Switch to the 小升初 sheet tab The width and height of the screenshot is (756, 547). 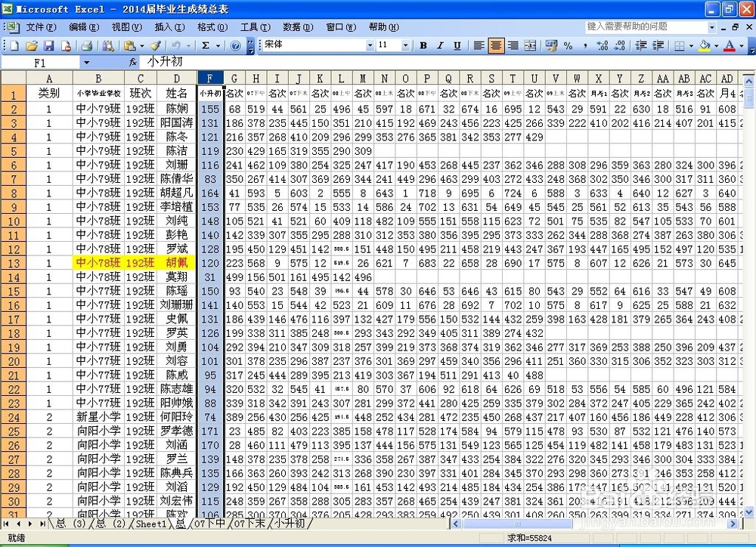click(290, 523)
